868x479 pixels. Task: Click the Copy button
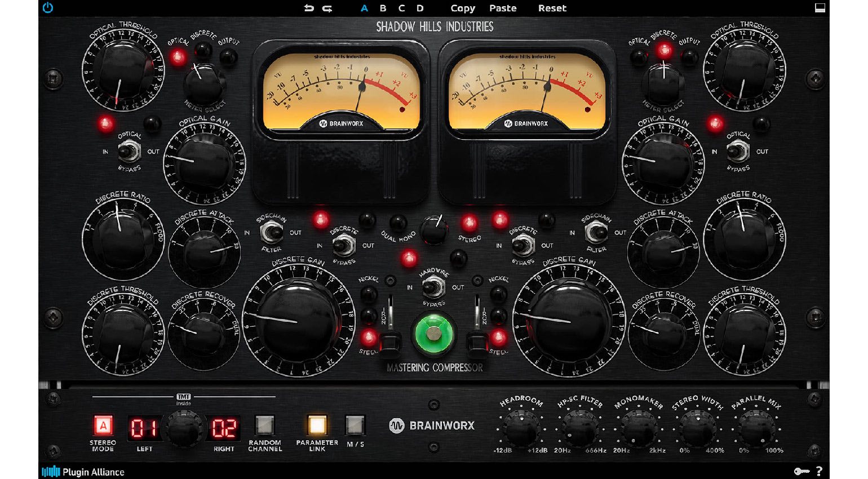point(463,8)
